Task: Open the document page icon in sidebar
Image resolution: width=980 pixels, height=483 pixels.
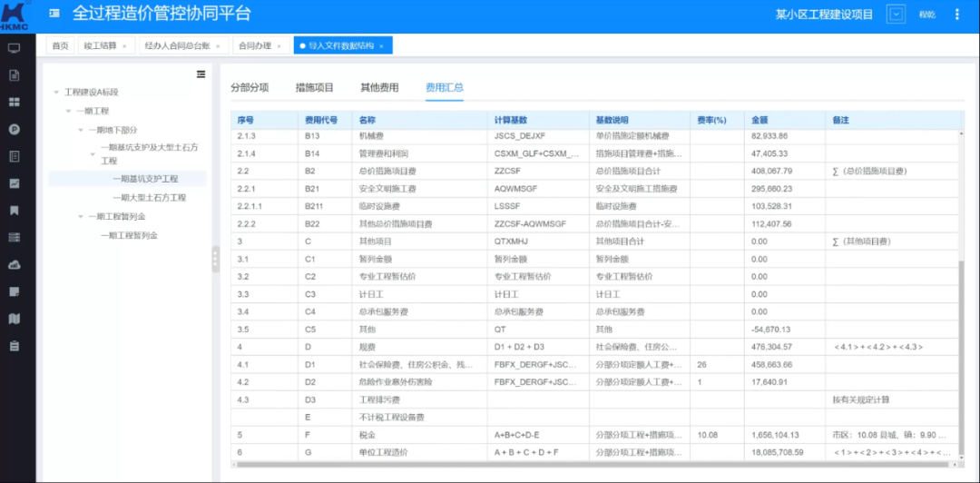Action: [x=15, y=75]
